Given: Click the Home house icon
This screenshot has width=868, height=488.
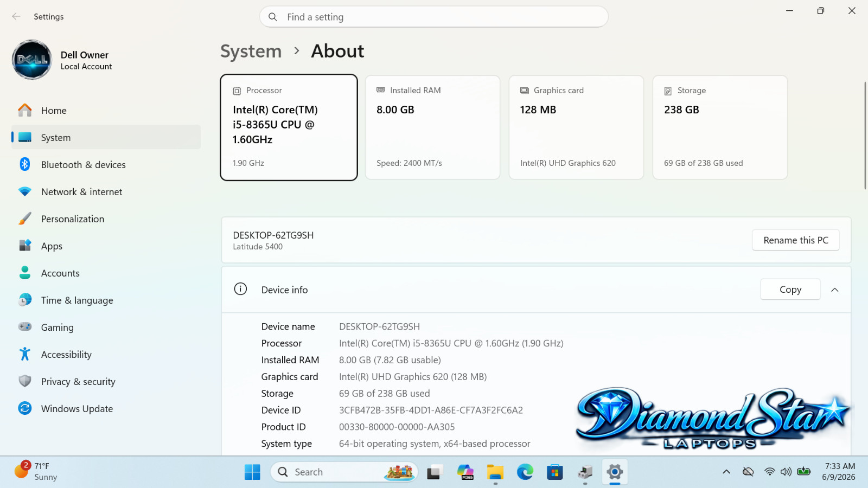Looking at the screenshot, I should coord(25,110).
